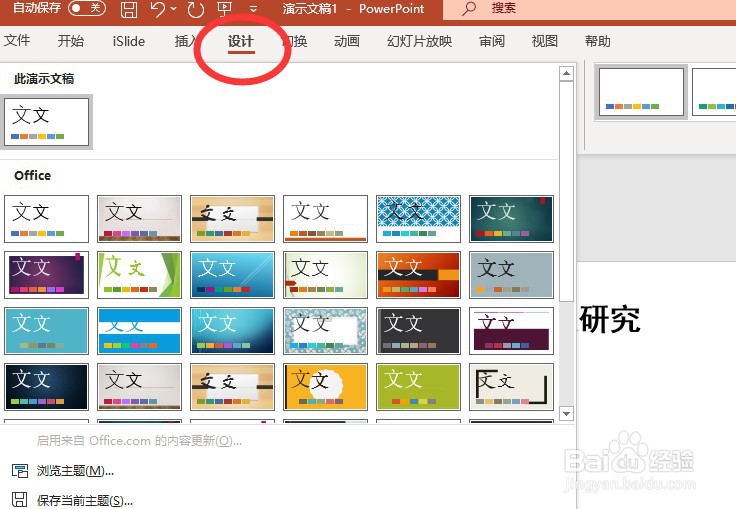The image size is (736, 509).
Task: Click the 帮助 tab
Action: [598, 41]
